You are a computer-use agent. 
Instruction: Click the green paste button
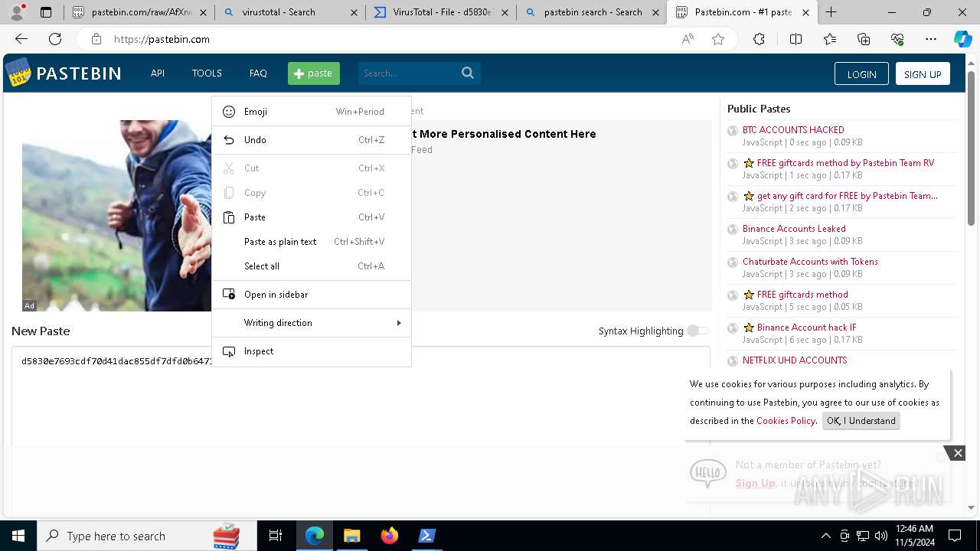314,73
